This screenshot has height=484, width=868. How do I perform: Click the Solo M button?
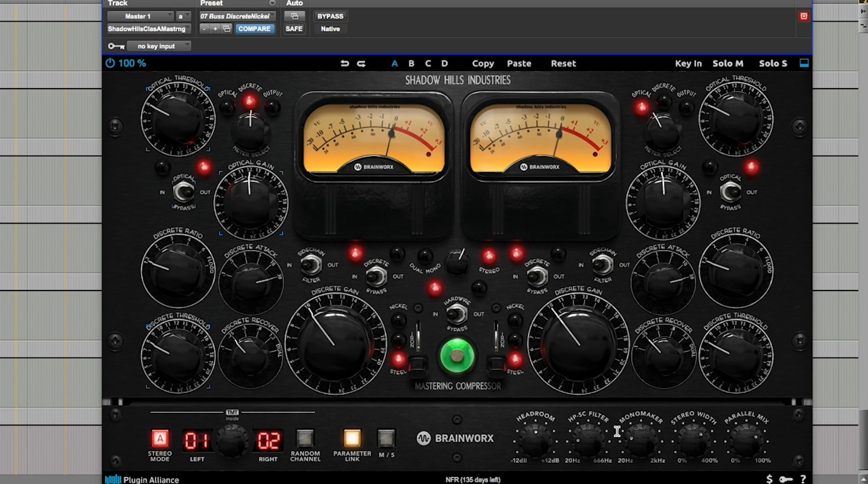tap(728, 63)
